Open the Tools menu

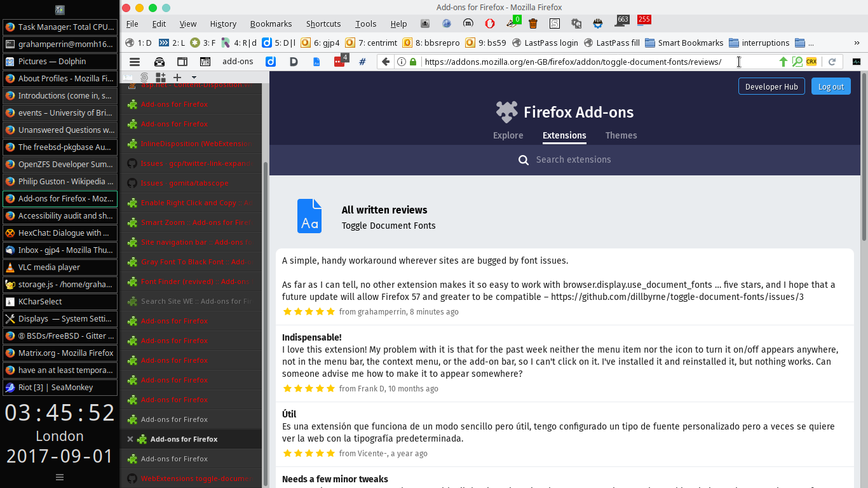pyautogui.click(x=366, y=24)
